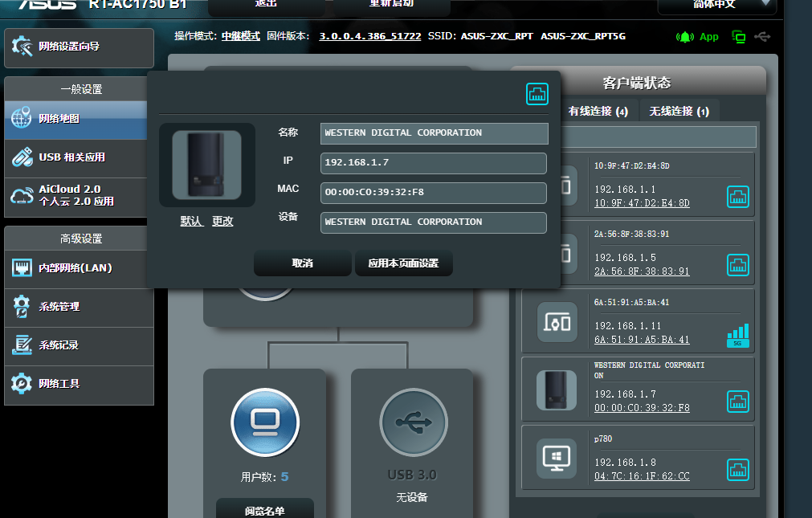Viewport: 812px width, 518px height.
Task: Click wired icon for client 192.168.1.7
Action: [x=738, y=402]
